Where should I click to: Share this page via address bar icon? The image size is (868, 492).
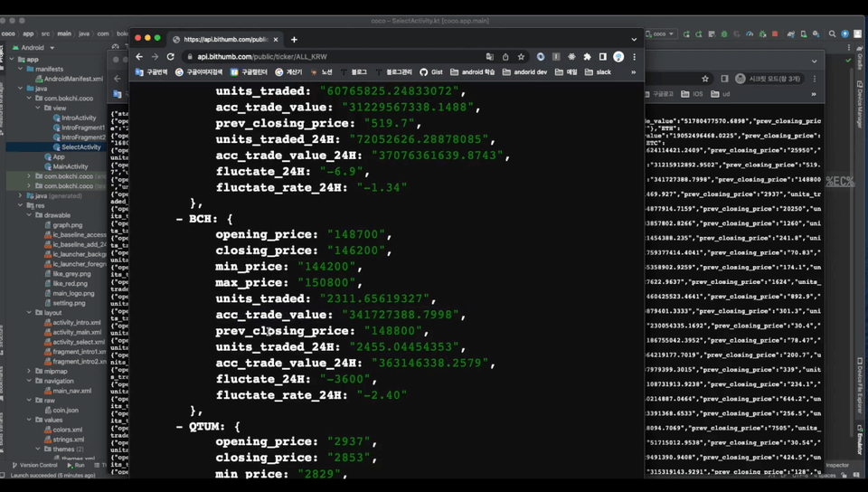(x=505, y=56)
